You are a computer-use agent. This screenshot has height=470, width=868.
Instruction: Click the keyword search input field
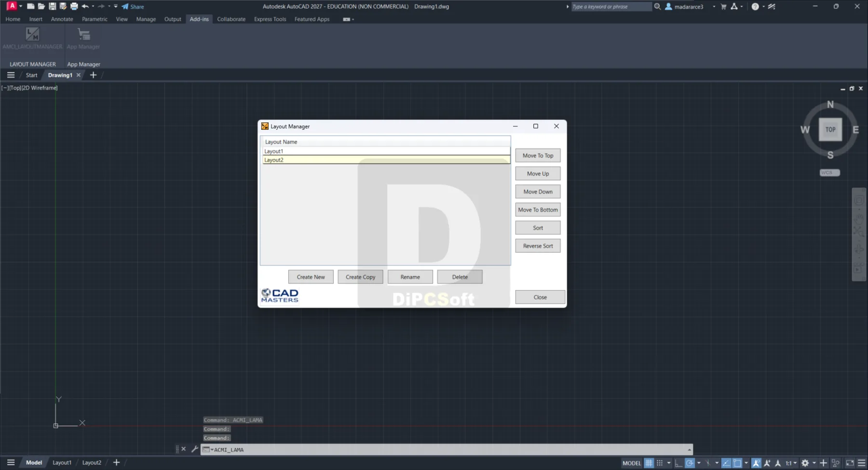611,6
